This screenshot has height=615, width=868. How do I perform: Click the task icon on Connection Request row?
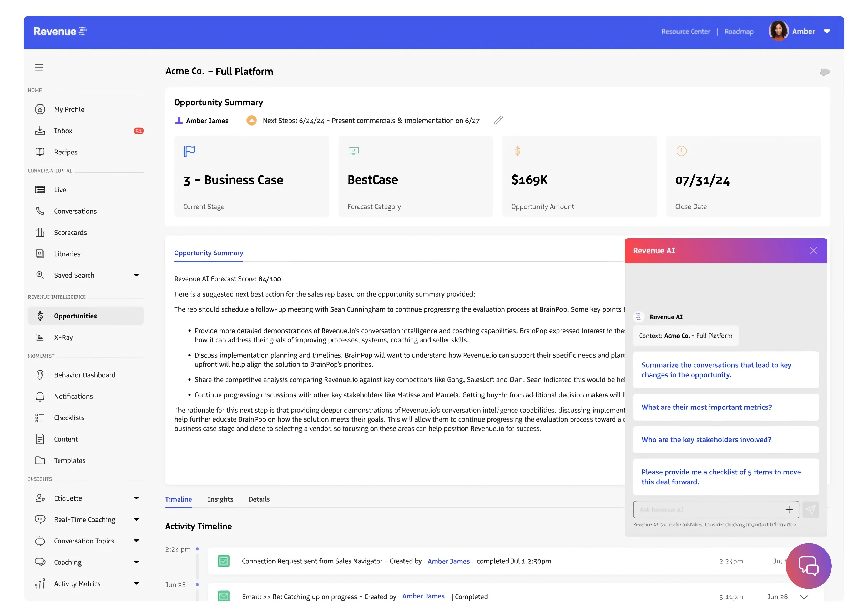point(224,561)
